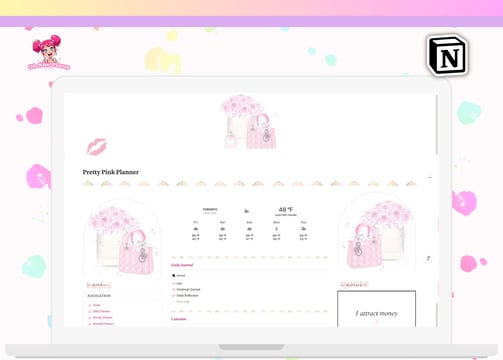The image size is (503, 360).
Task: Open the Goals navigation link
Action: point(97,305)
